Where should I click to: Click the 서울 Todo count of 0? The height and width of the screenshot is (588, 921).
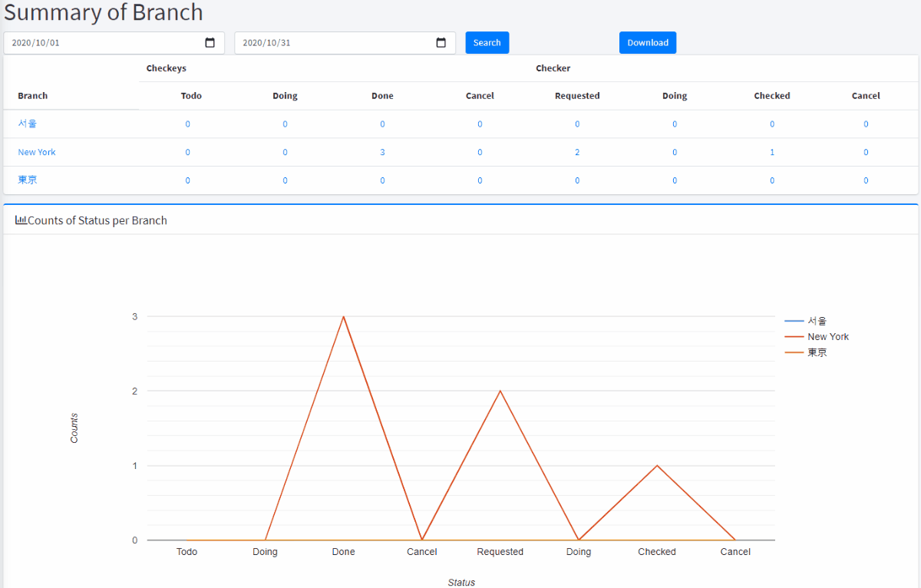pos(187,124)
